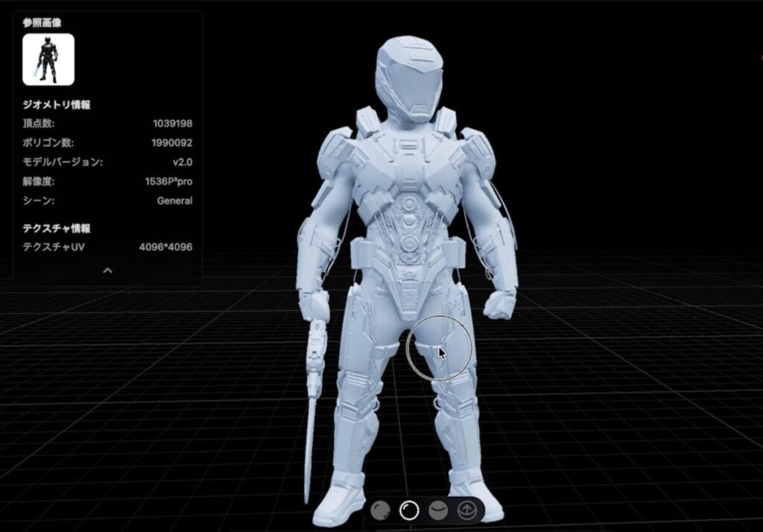Image resolution: width=763 pixels, height=532 pixels.
Task: Click the 参照画像 heading
Action: 42,23
